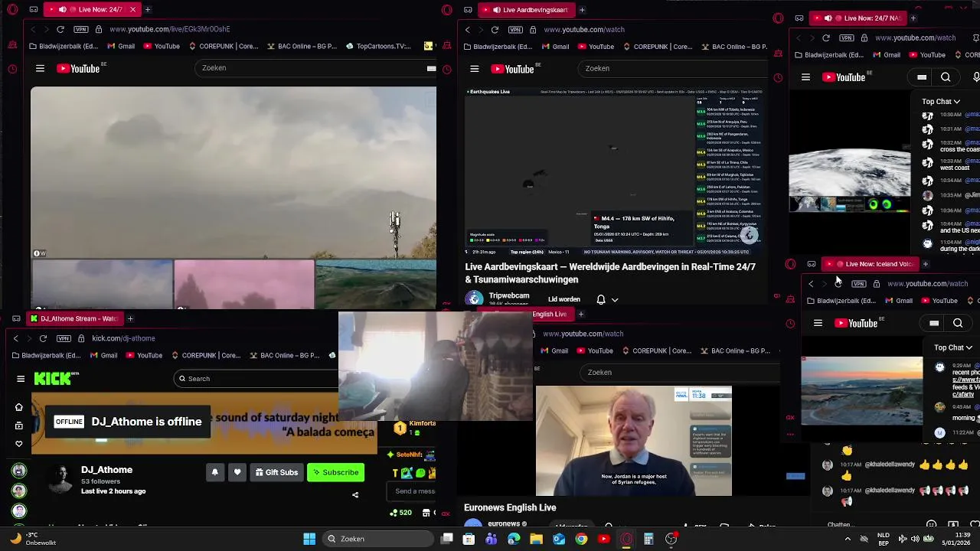The width and height of the screenshot is (980, 551).
Task: Select the Live Aardbevingskaart tab
Action: [527, 10]
